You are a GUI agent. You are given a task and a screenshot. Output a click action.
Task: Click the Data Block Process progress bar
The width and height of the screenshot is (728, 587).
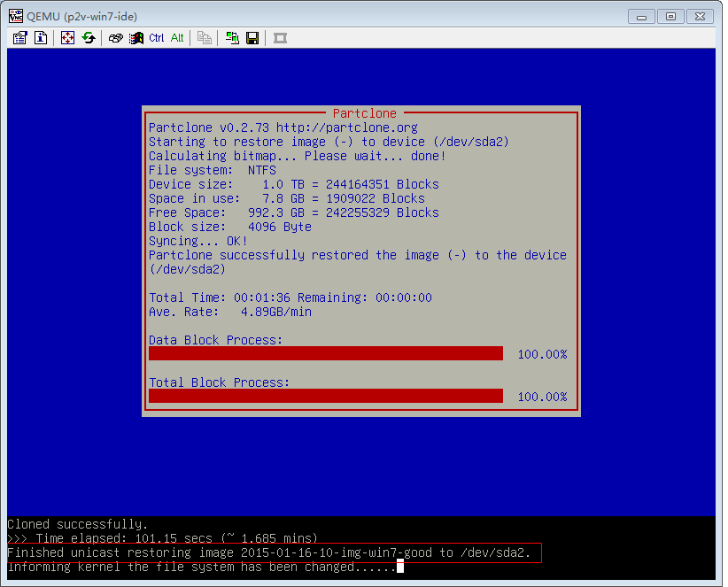coord(326,353)
